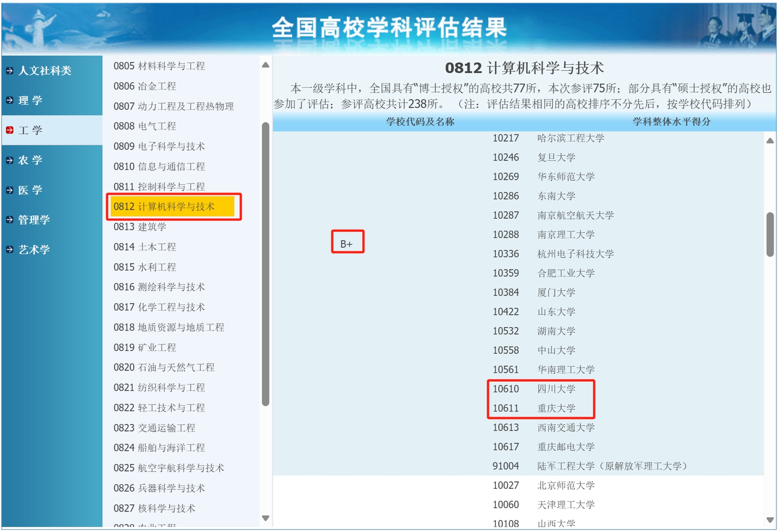
Task: Select 0824 船舶与海洋工程
Action: (x=159, y=448)
